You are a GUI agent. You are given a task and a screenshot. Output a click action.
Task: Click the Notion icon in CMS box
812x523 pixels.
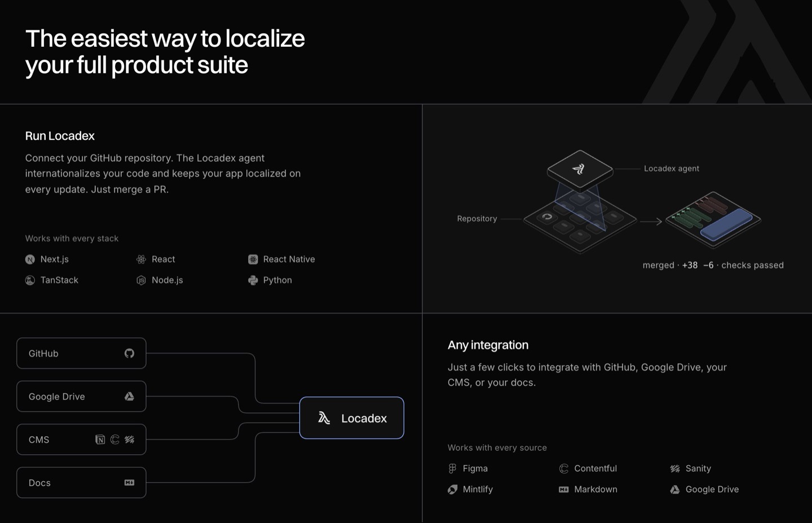(100, 440)
